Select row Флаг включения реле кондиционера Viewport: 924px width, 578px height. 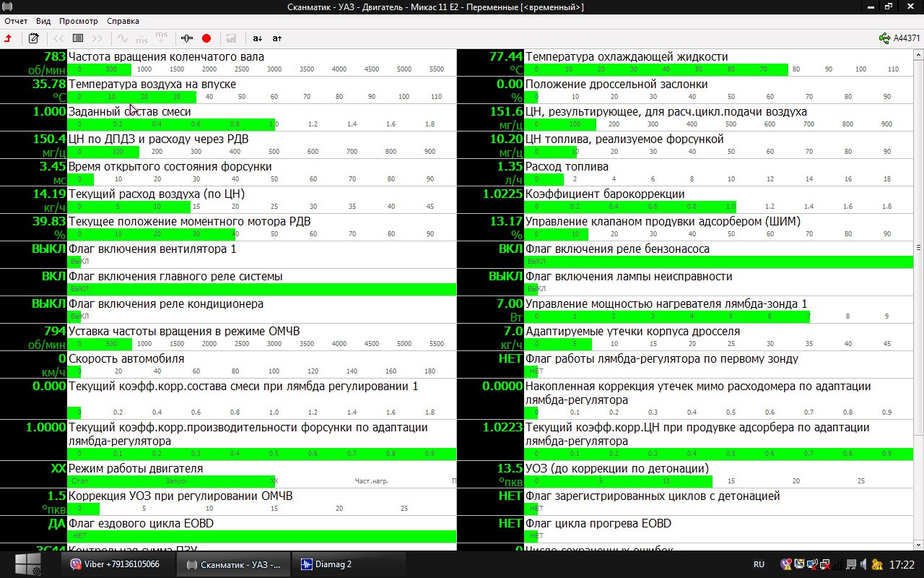coord(228,310)
